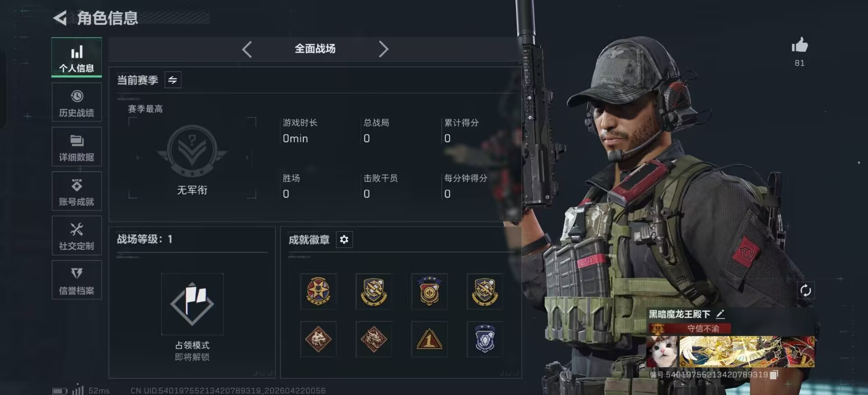The height and width of the screenshot is (395, 868).
Task: Copy the player ID number icon
Action: [774, 375]
